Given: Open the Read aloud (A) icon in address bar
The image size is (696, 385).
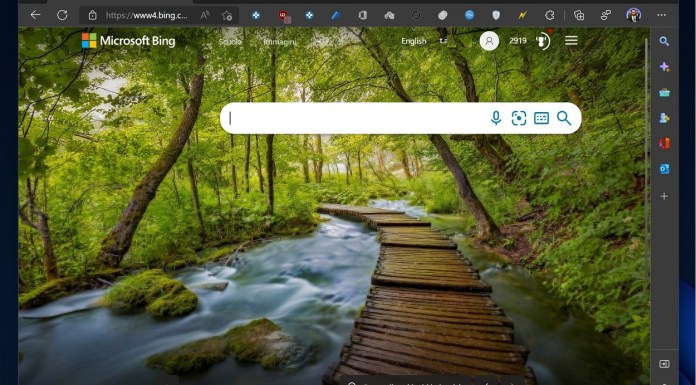Looking at the screenshot, I should pyautogui.click(x=205, y=16).
